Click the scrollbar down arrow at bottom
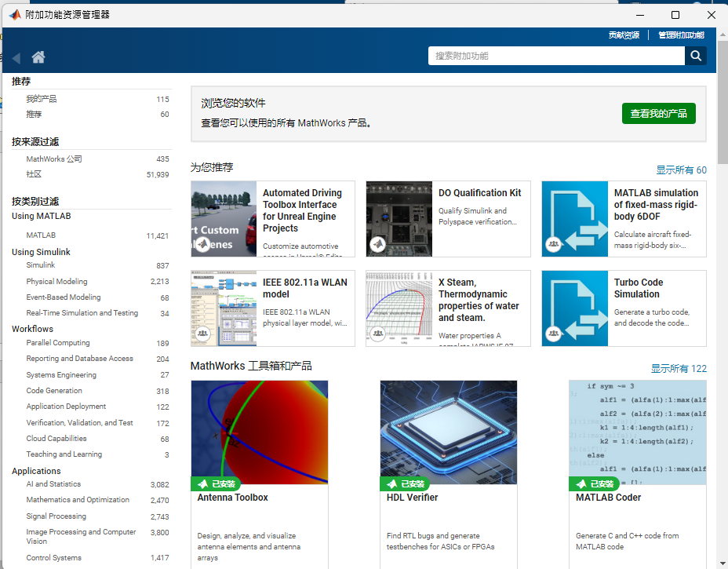Image resolution: width=728 pixels, height=569 pixels. pos(723,564)
